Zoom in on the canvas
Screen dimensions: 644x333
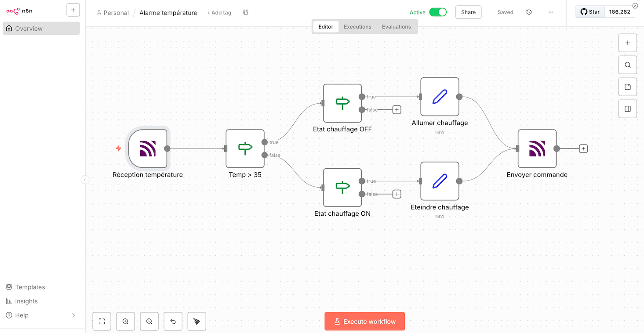coord(125,321)
